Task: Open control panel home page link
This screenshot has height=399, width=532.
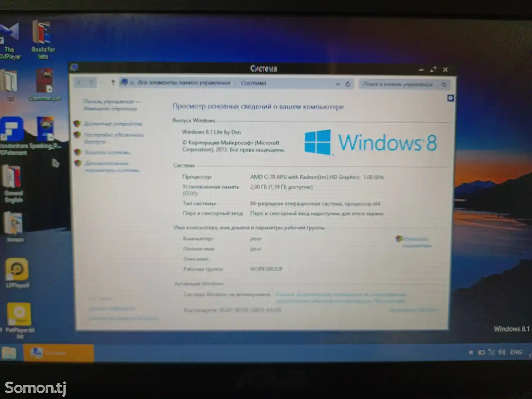Action: pyautogui.click(x=111, y=105)
